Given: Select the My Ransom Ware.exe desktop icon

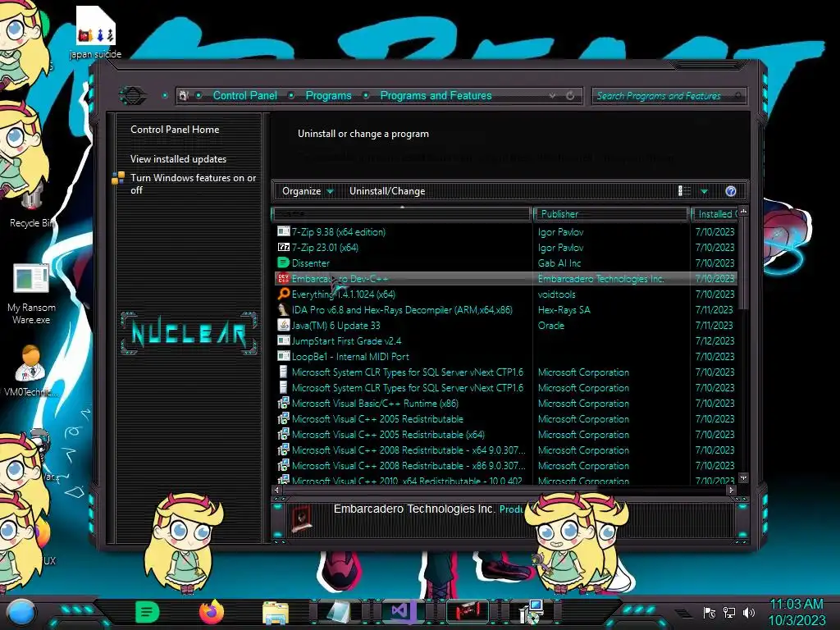Looking at the screenshot, I should click(x=31, y=294).
